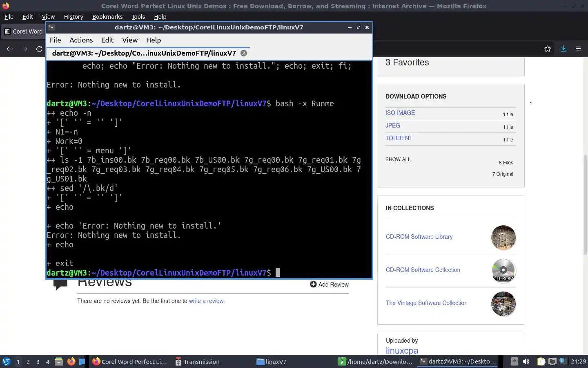
Task: Click the volume speaker tray icon
Action: point(526,361)
